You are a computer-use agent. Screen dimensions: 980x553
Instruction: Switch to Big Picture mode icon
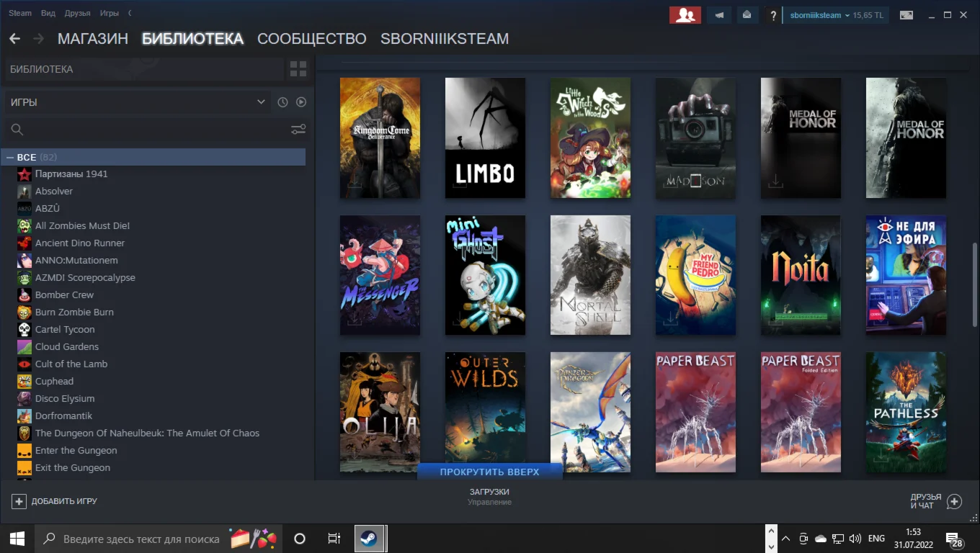906,15
